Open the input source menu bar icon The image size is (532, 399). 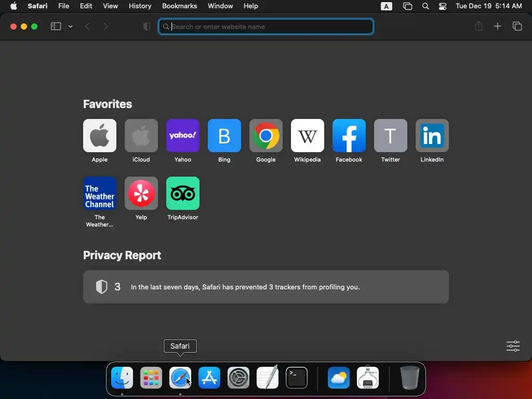click(386, 6)
